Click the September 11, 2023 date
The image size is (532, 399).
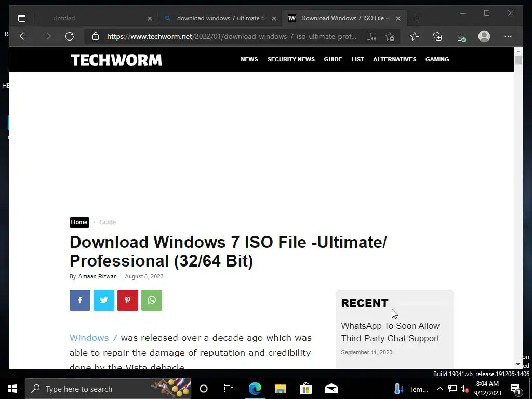pos(367,353)
